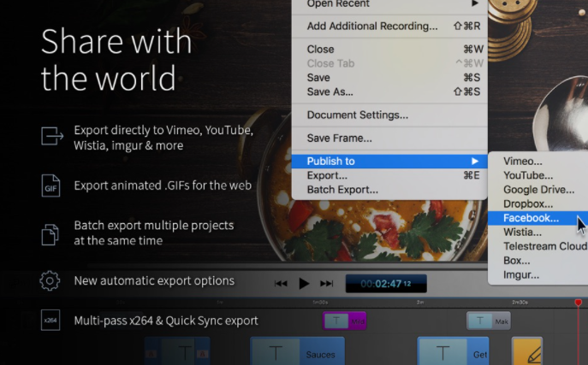Click the fast-forward playback button
Viewport: 588px width, 365px height.
(327, 284)
